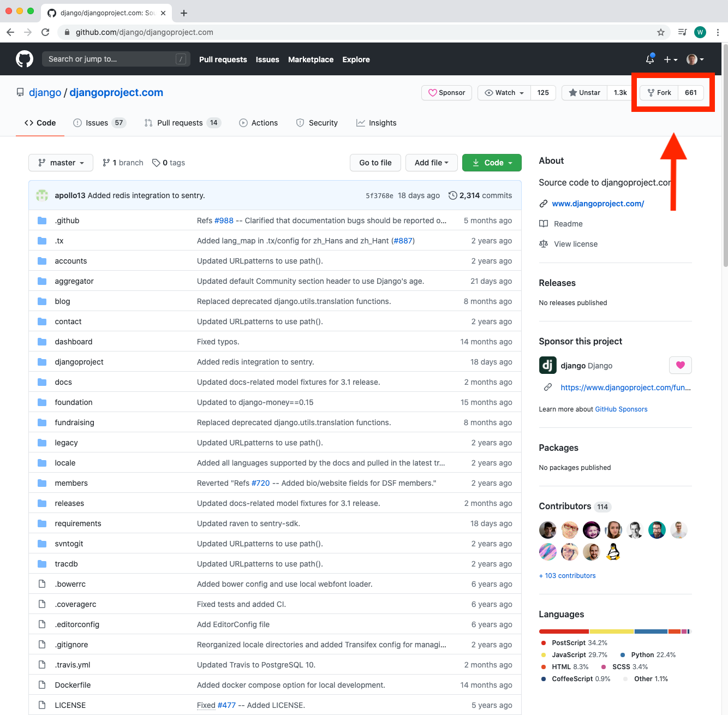Screen dimensions: 728x715
Task: Click the site information padlock icon
Action: pos(67,32)
